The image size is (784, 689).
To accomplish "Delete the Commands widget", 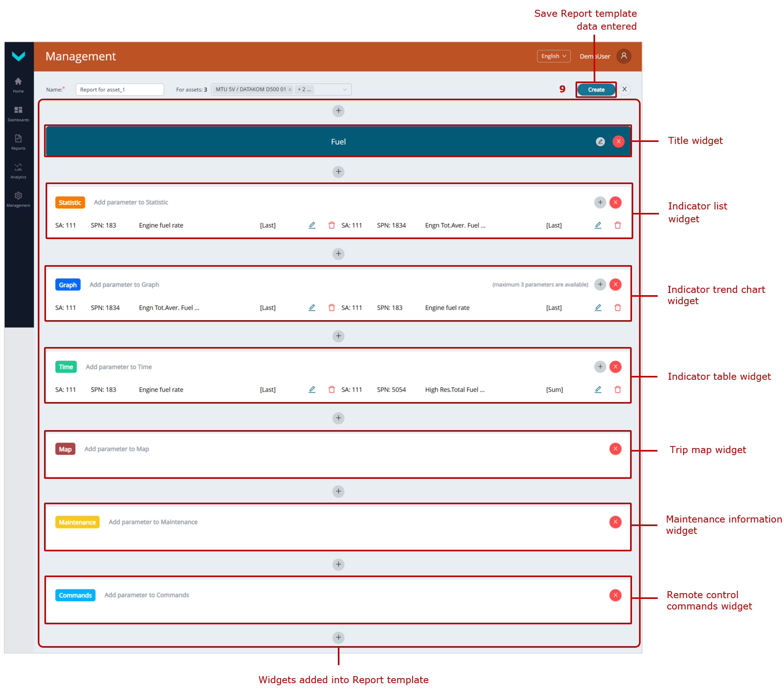I will [615, 595].
